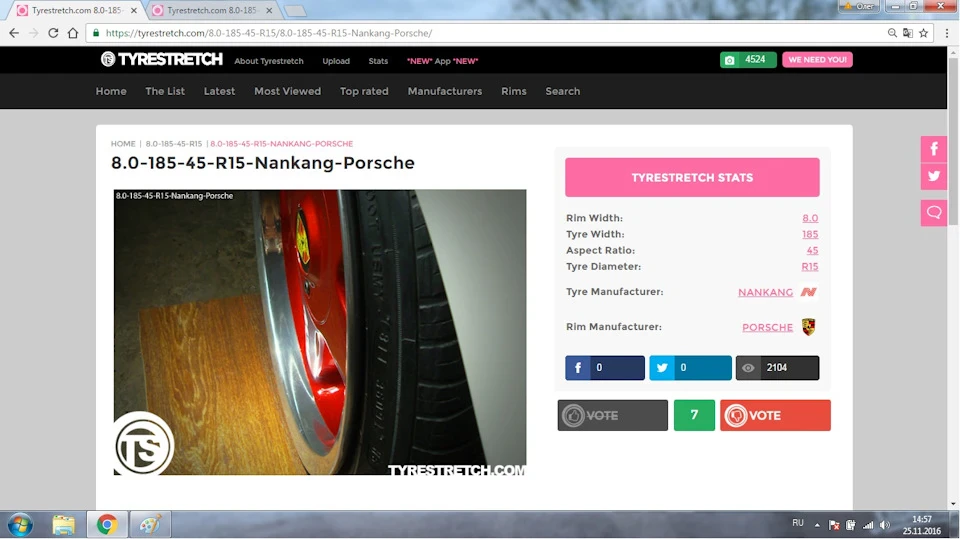
Task: Open a new browser tab
Action: 295,10
